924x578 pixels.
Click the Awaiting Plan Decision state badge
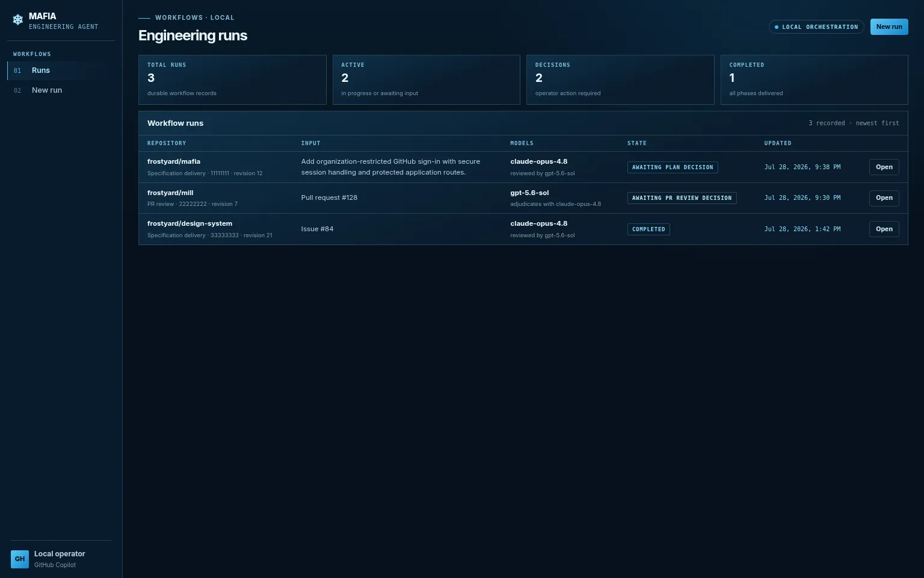[x=673, y=167]
